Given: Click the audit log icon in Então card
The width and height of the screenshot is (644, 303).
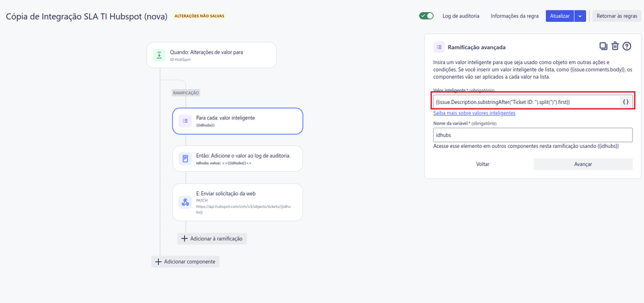Looking at the screenshot, I should 185,158.
